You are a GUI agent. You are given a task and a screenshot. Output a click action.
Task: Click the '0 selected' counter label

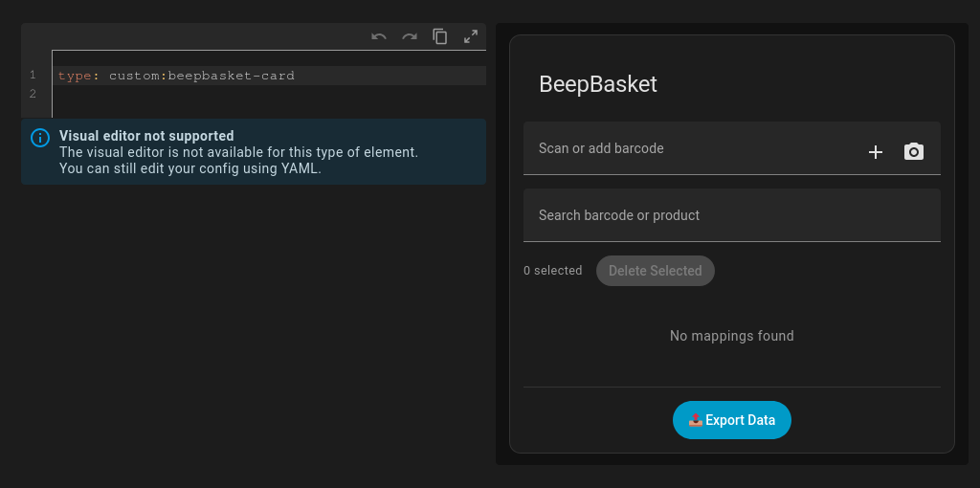point(552,271)
